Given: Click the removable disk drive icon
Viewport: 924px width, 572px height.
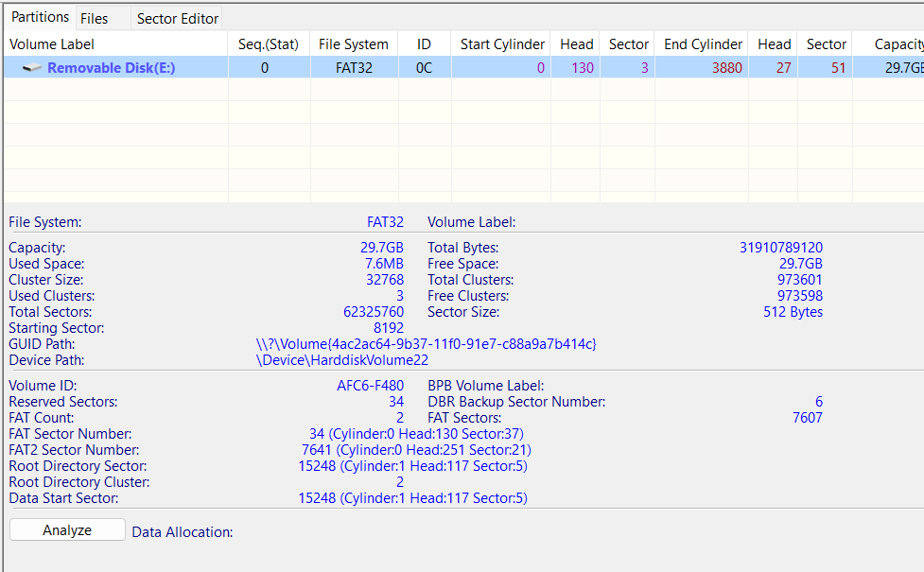Looking at the screenshot, I should click(32, 68).
